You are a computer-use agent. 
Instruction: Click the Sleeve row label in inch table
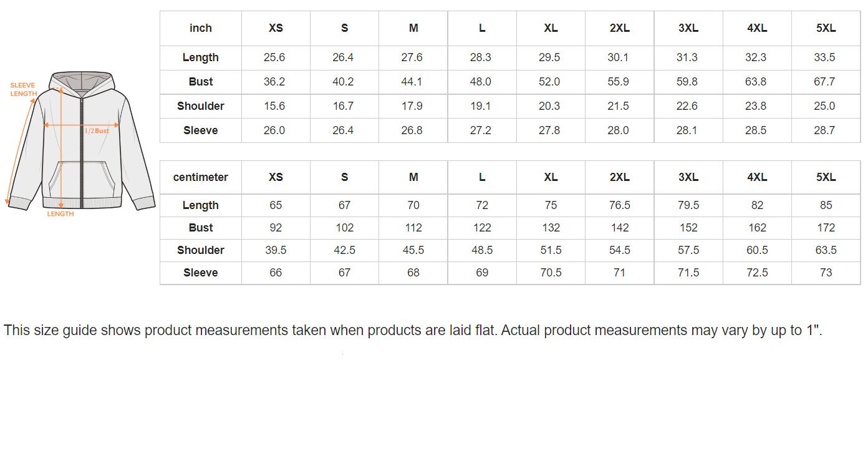click(x=201, y=130)
